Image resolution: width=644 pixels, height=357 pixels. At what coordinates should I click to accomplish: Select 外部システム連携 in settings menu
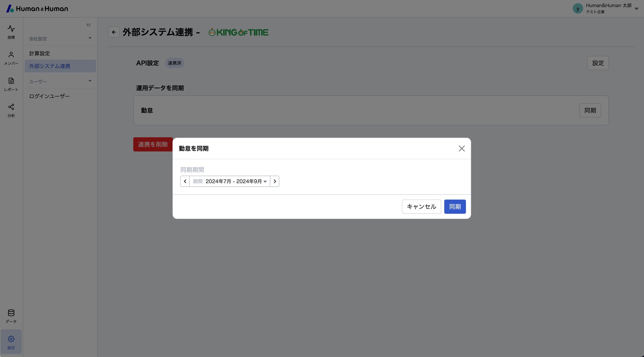pos(50,66)
